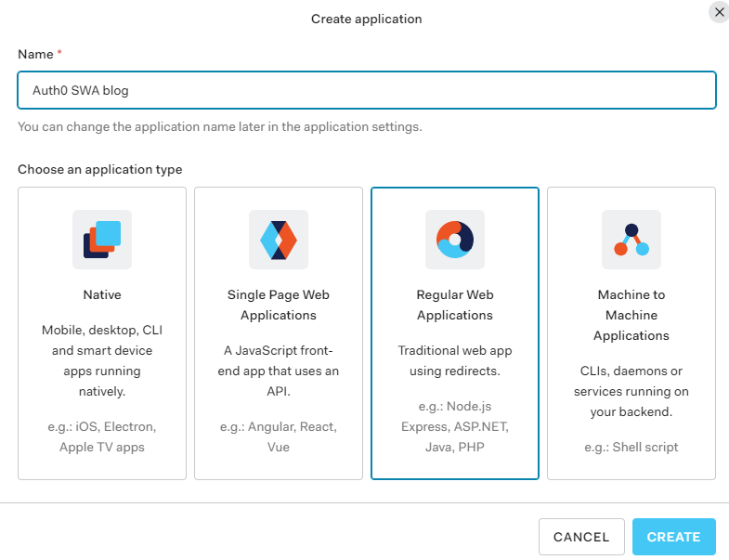Click the 'iOS, Electron, Apple TV apps' example
The height and width of the screenshot is (560, 729).
[102, 437]
